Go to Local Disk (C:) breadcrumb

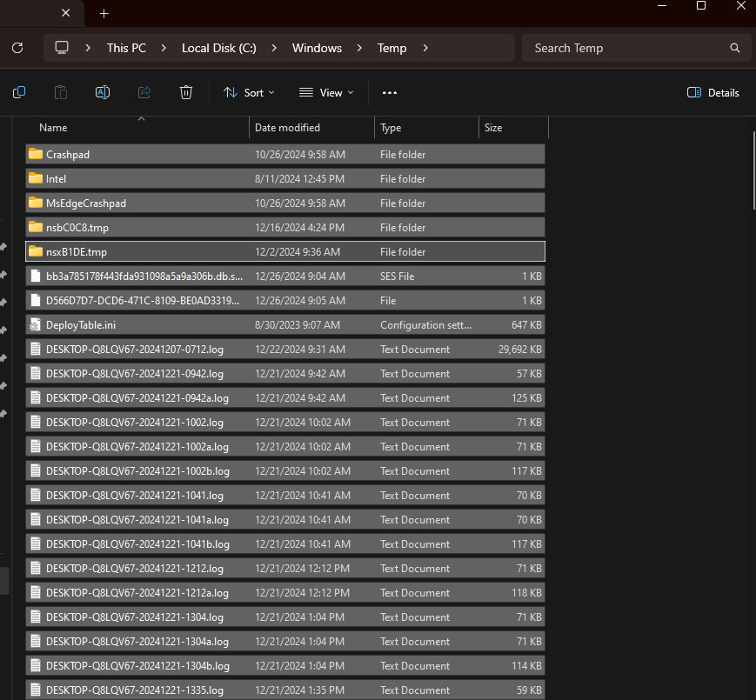click(219, 48)
